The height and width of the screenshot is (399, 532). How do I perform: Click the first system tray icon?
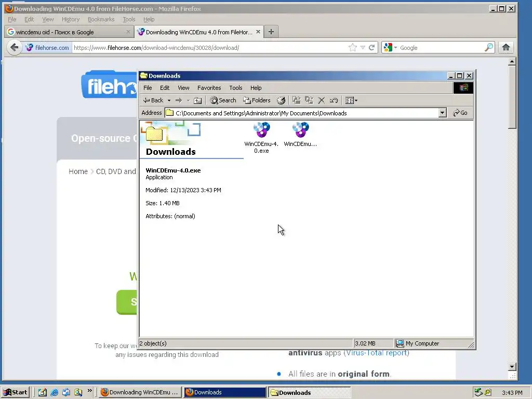pyautogui.click(x=478, y=392)
